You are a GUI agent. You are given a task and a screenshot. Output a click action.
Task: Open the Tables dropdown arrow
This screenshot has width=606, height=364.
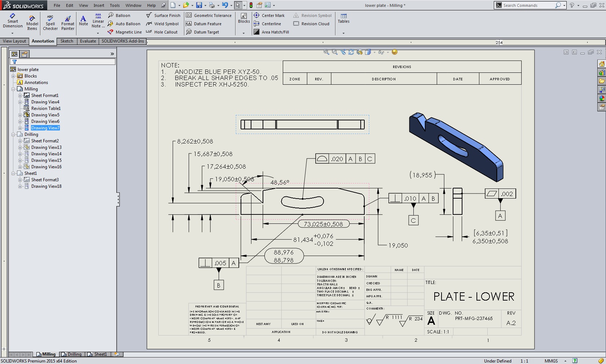click(x=343, y=33)
